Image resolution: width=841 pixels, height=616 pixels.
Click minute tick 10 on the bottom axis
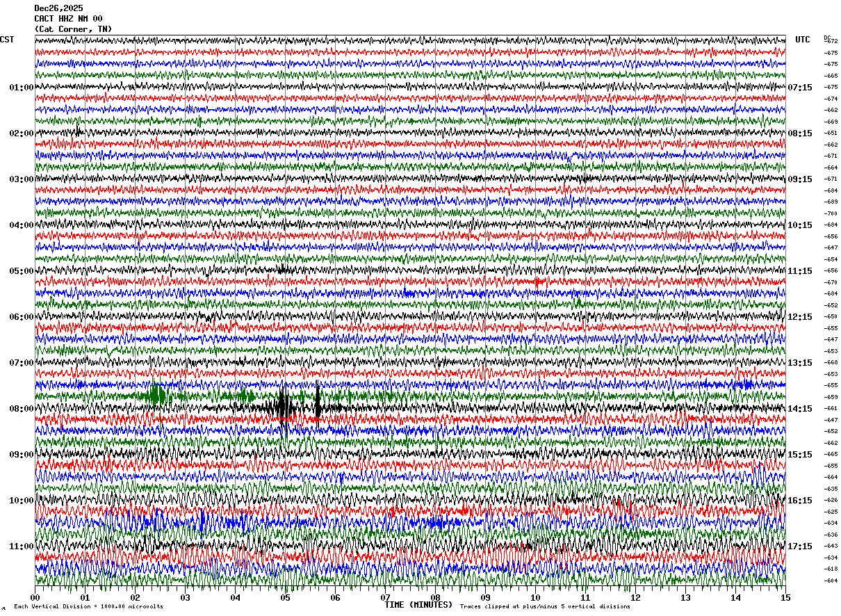pyautogui.click(x=535, y=597)
